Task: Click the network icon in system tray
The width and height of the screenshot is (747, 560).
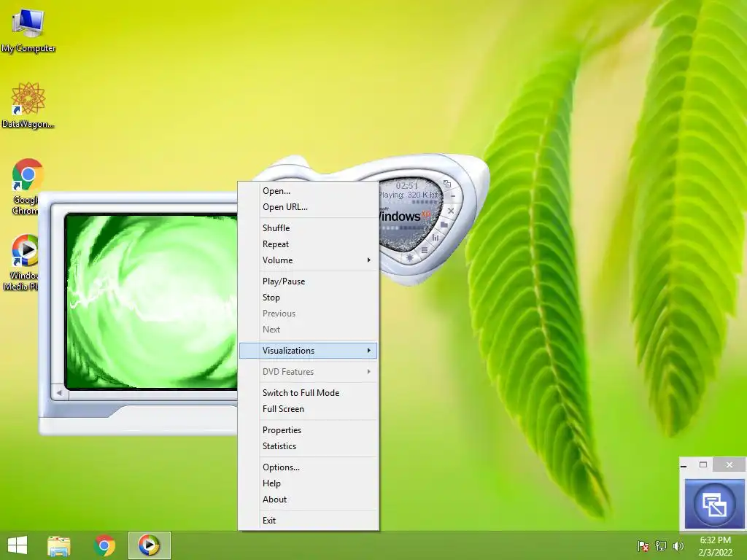Action: coord(661,546)
